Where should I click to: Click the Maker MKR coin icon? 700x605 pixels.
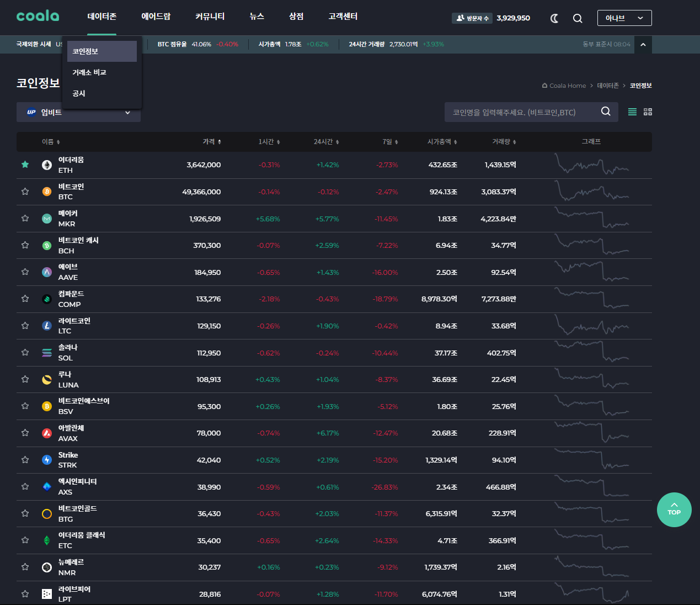tap(47, 219)
